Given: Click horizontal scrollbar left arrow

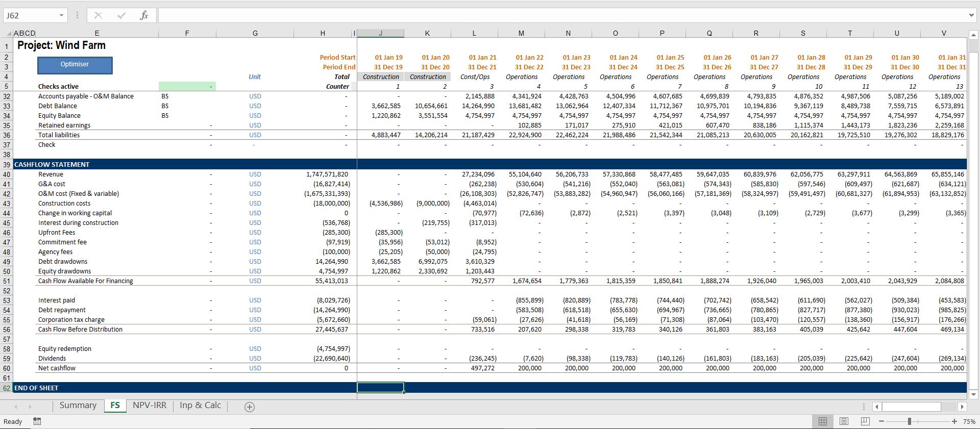Looking at the screenshot, I should coord(876,407).
